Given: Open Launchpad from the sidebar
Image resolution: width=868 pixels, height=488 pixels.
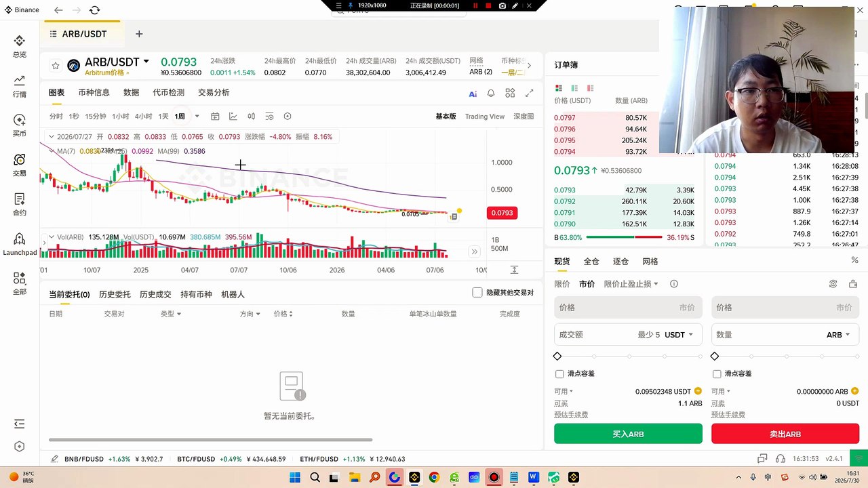Looking at the screenshot, I should (19, 245).
